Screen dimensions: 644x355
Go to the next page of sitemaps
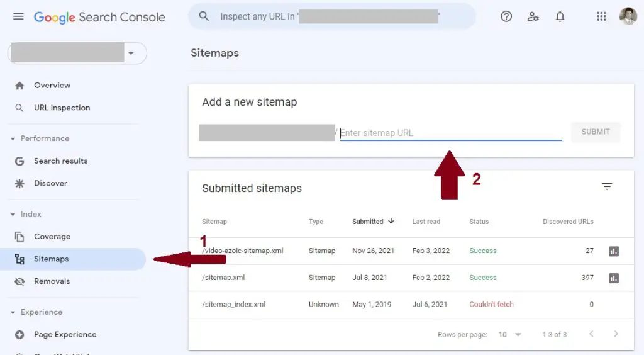(616, 334)
